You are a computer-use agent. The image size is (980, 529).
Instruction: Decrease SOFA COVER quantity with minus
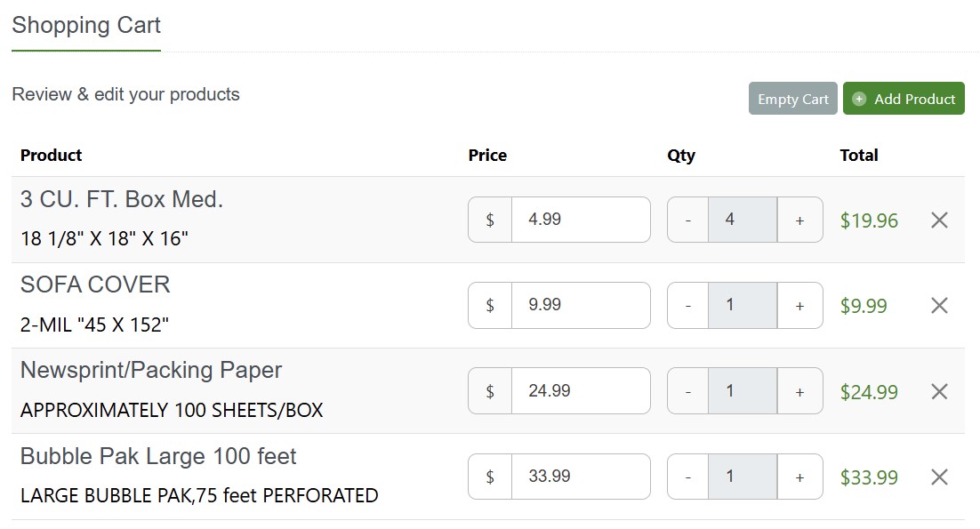688,306
